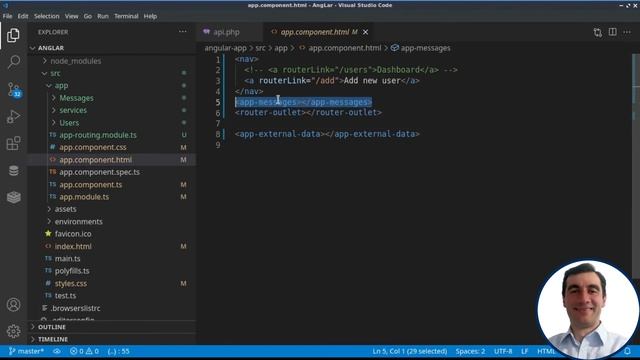The width and height of the screenshot is (640, 360).
Task: Open app.component.spec.ts file
Action: 99,172
